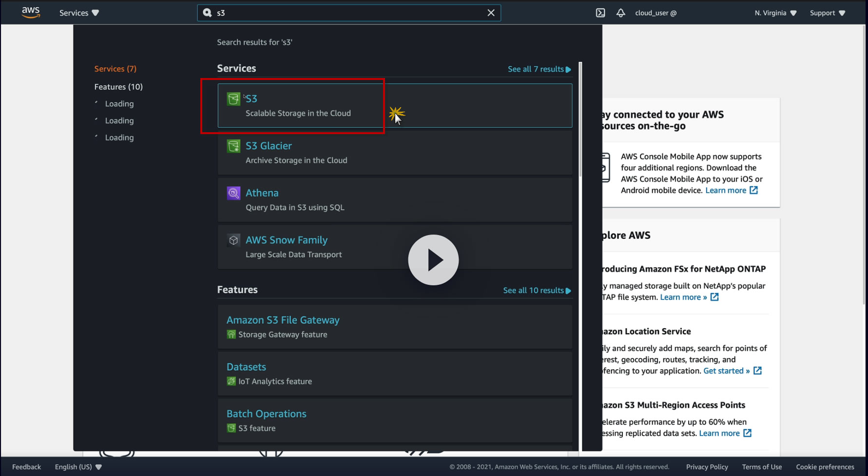Click the search results scrollbar
The image size is (868, 476).
coord(580,119)
